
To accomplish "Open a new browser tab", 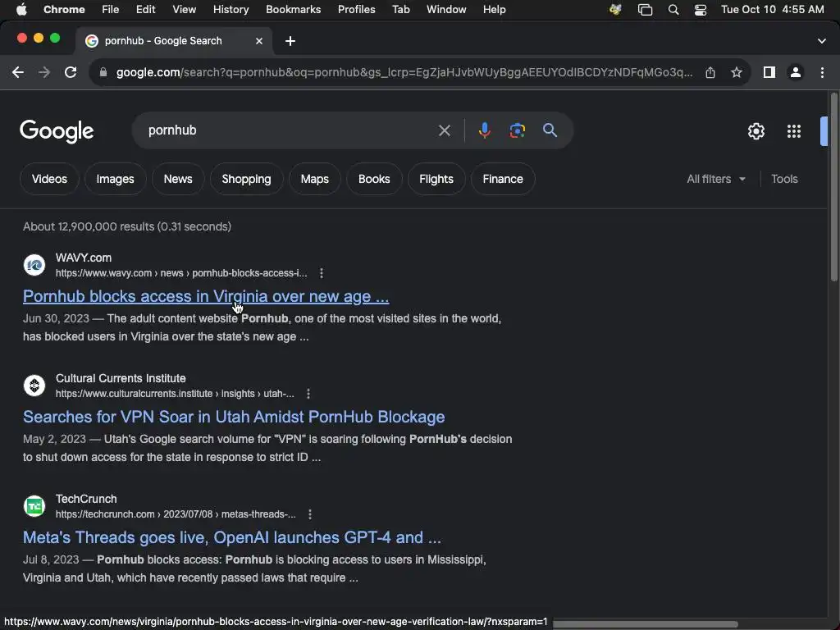I will point(290,41).
